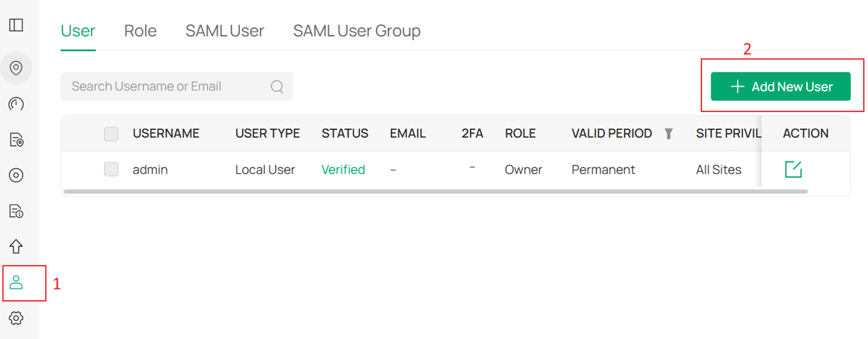868x339 pixels.
Task: Switch to the SAML User Group tab
Action: pyautogui.click(x=356, y=31)
